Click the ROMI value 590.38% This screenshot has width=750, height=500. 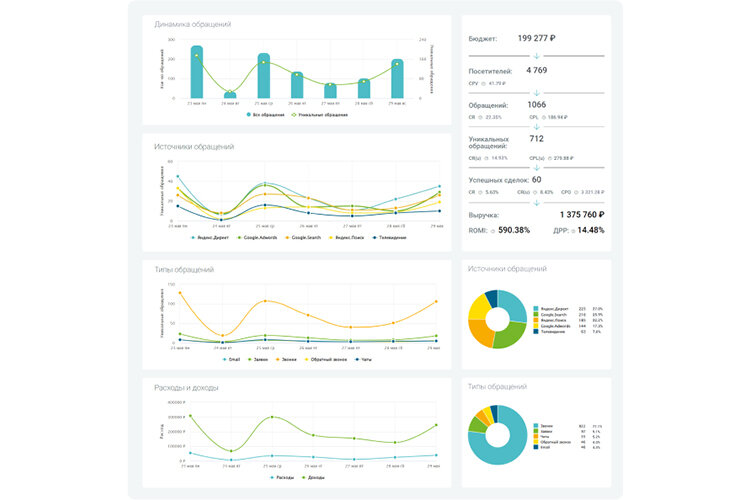coord(514,230)
